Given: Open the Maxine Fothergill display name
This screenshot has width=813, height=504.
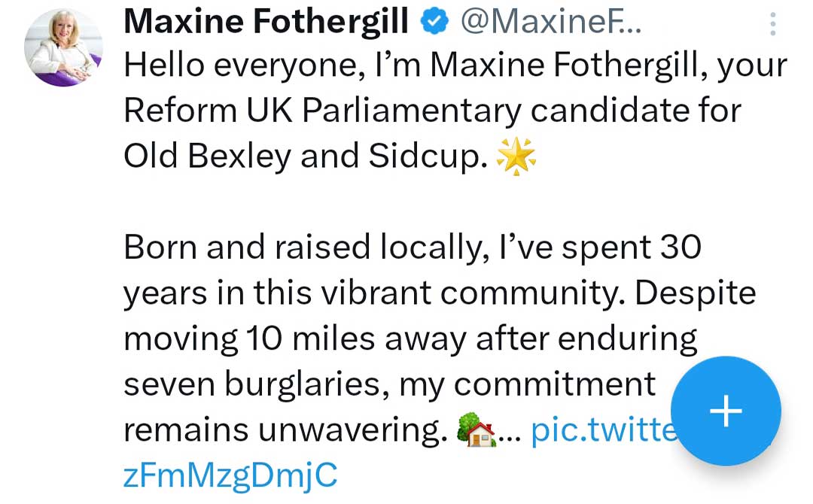Looking at the screenshot, I should (266, 23).
